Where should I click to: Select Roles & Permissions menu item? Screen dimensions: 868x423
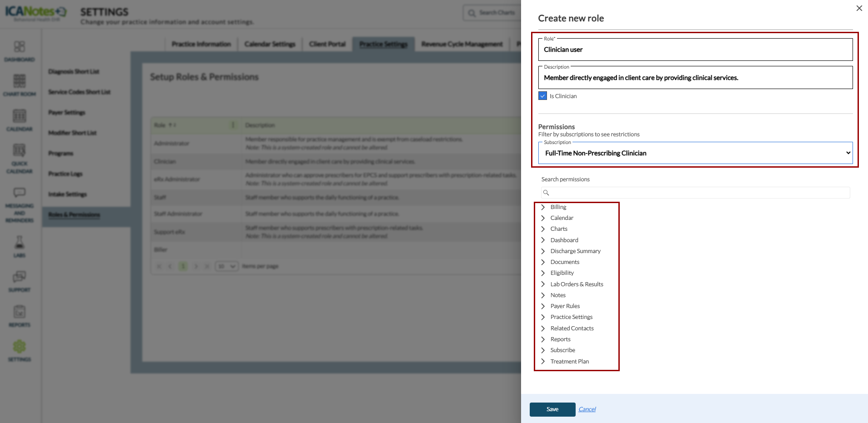pyautogui.click(x=74, y=215)
